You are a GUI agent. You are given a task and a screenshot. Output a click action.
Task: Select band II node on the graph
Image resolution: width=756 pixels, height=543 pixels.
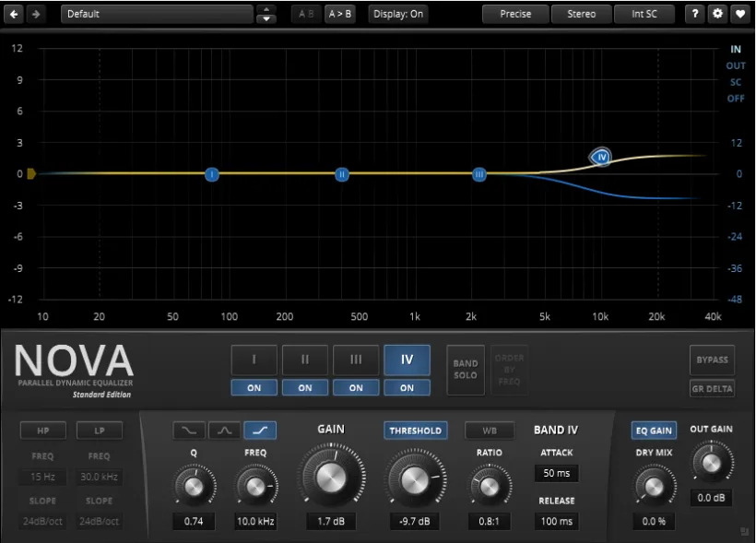point(342,174)
